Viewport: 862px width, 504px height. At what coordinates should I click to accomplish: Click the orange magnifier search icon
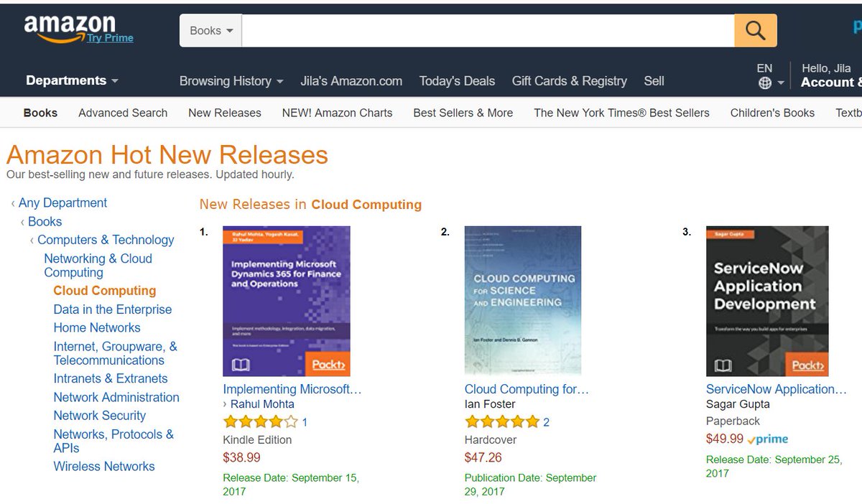pos(755,30)
